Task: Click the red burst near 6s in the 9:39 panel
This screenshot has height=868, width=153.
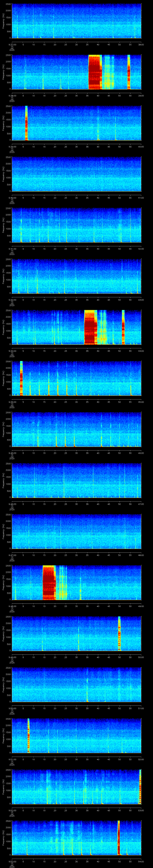Action: pos(26,123)
